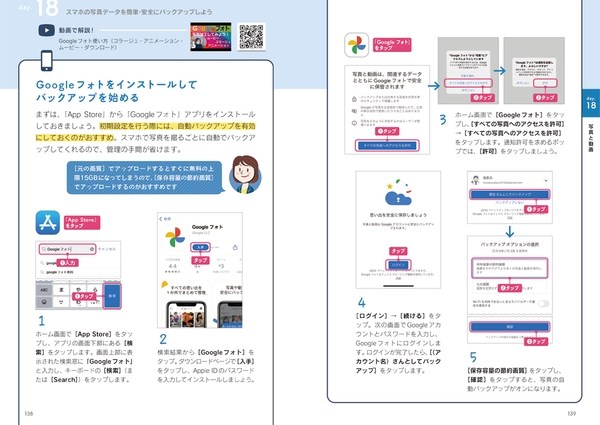Click the crossed-eye icon in the info list
This screenshot has height=425, width=600.
click(x=354, y=111)
